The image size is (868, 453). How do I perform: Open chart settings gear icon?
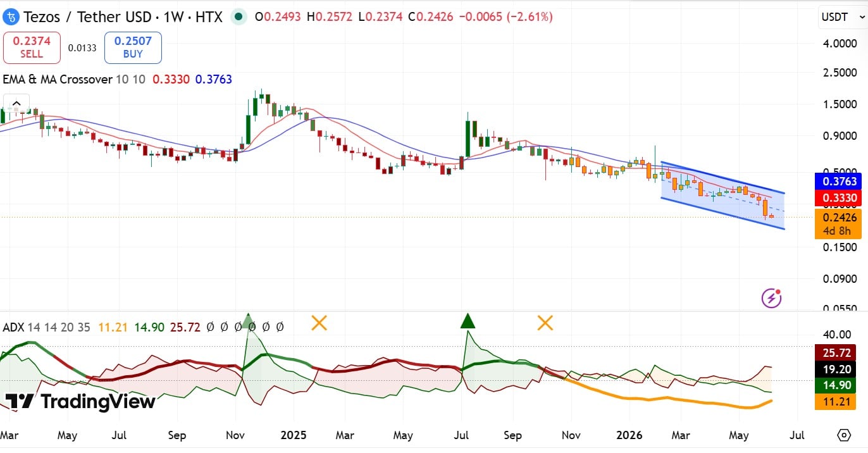[x=843, y=435]
